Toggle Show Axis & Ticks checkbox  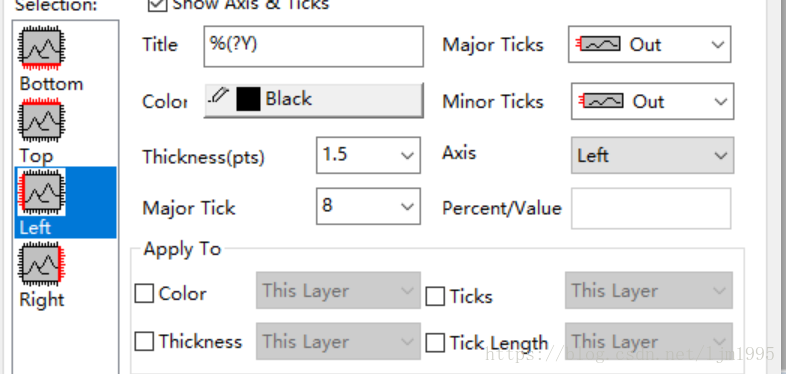(157, 5)
